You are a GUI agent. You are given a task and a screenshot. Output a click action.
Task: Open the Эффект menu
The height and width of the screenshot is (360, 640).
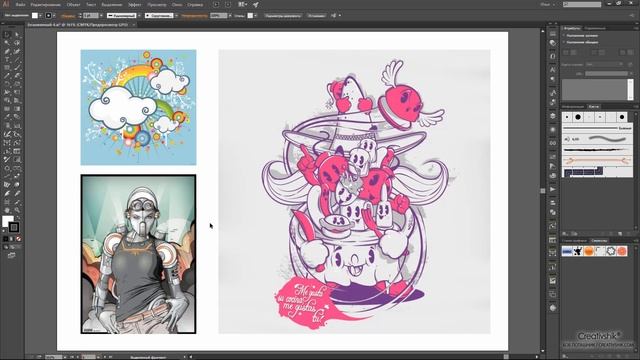coord(135,5)
